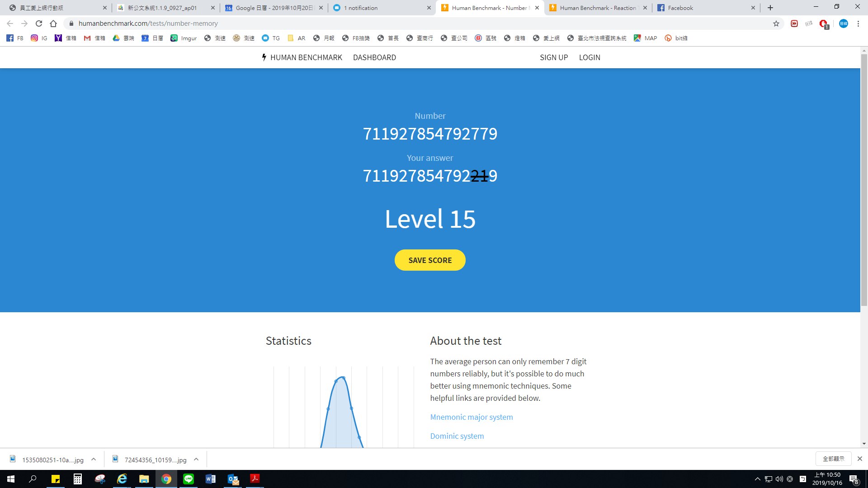Click the new tab plus button

[770, 8]
